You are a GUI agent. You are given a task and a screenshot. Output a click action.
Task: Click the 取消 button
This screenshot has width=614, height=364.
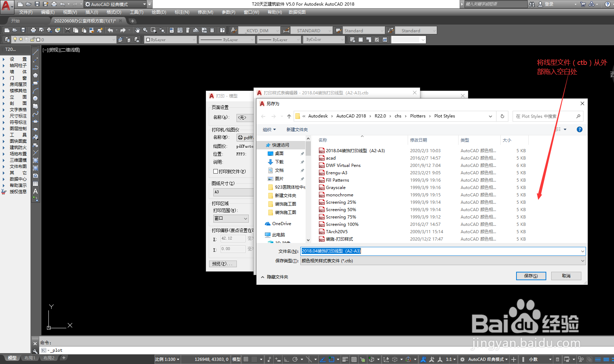coord(566,276)
